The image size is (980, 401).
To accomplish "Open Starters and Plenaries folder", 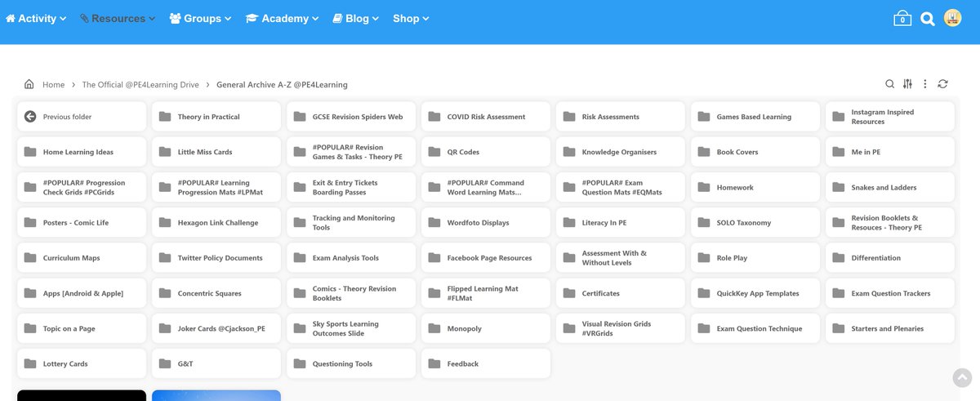I will (890, 328).
